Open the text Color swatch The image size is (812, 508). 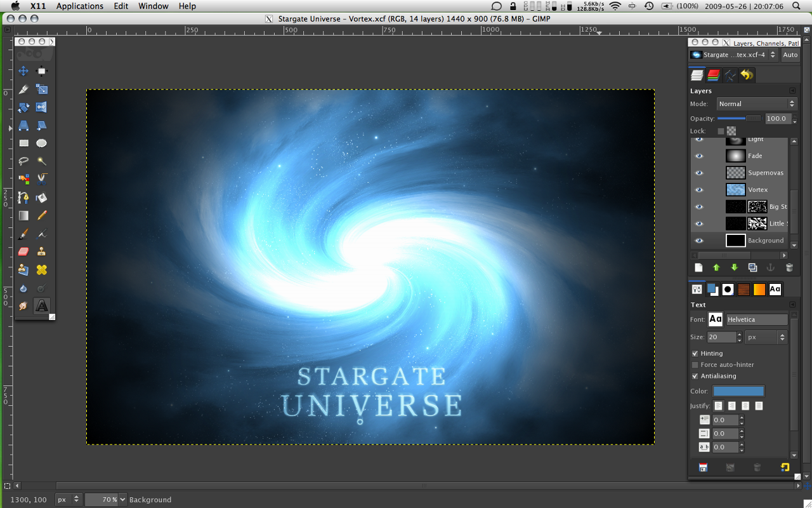[x=738, y=391]
